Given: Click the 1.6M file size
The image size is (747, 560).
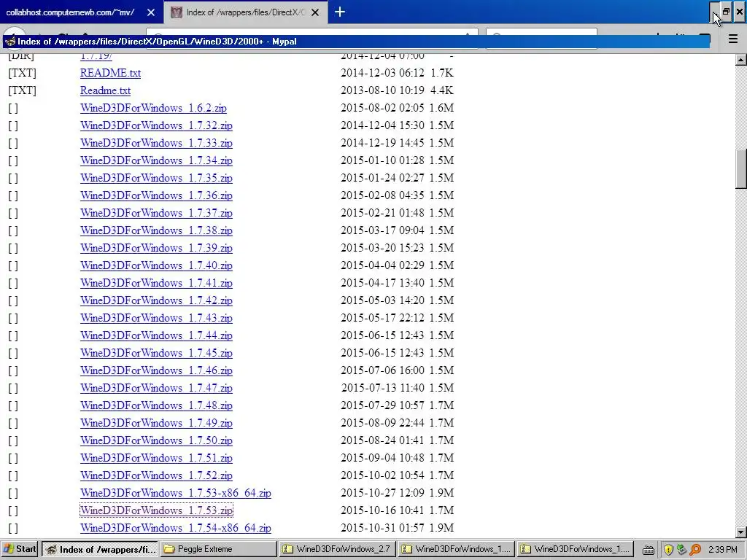Looking at the screenshot, I should click(x=441, y=108).
